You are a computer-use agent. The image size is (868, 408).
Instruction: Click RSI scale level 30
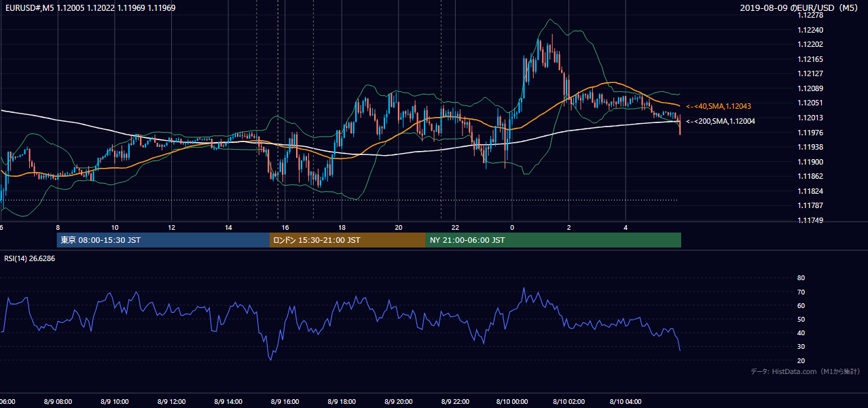[801, 347]
